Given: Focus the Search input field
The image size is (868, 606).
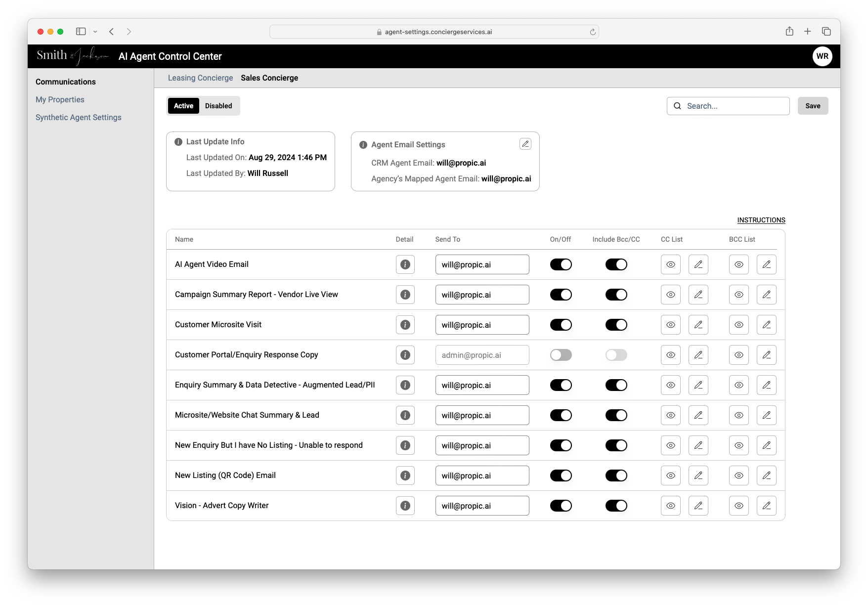Looking at the screenshot, I should point(728,106).
